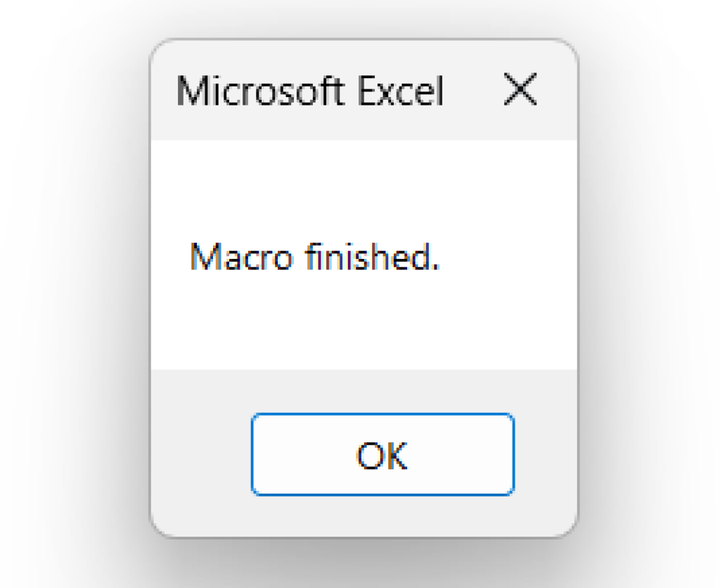Click the OK button
This screenshot has width=720, height=588.
tap(382, 454)
